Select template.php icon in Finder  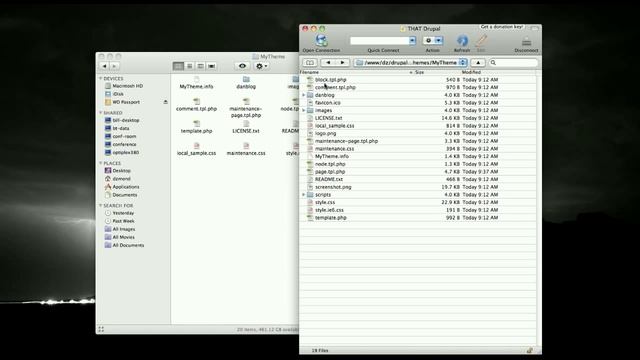pyautogui.click(x=196, y=123)
